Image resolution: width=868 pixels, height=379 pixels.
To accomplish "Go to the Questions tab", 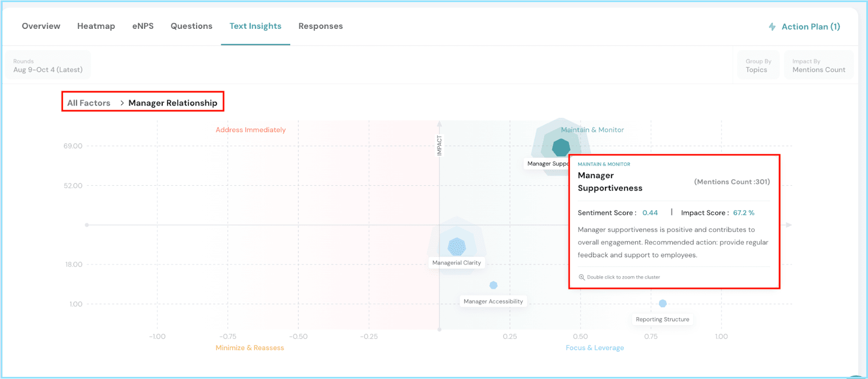I will [192, 26].
